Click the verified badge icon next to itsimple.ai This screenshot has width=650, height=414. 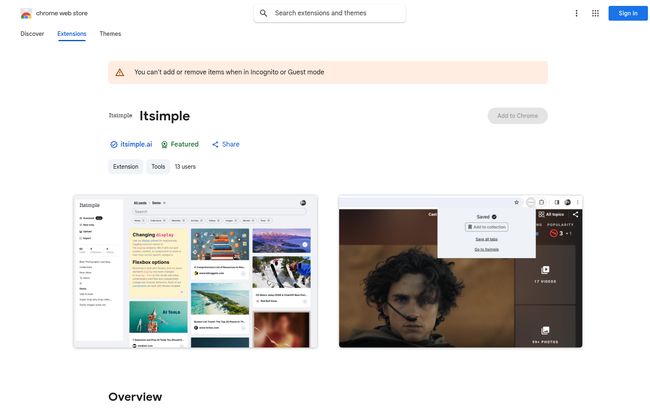coord(114,145)
